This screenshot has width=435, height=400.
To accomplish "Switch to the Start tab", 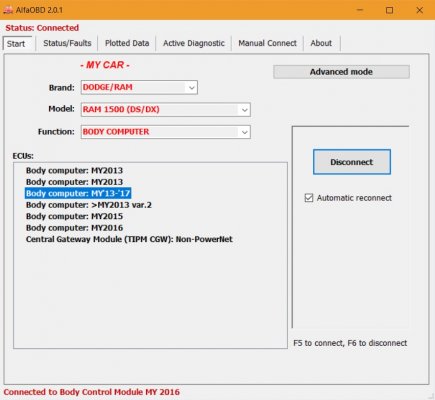I will [17, 44].
